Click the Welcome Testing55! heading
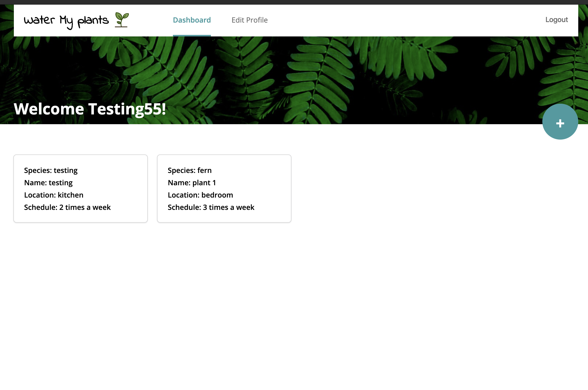This screenshot has width=588, height=390. [x=90, y=109]
